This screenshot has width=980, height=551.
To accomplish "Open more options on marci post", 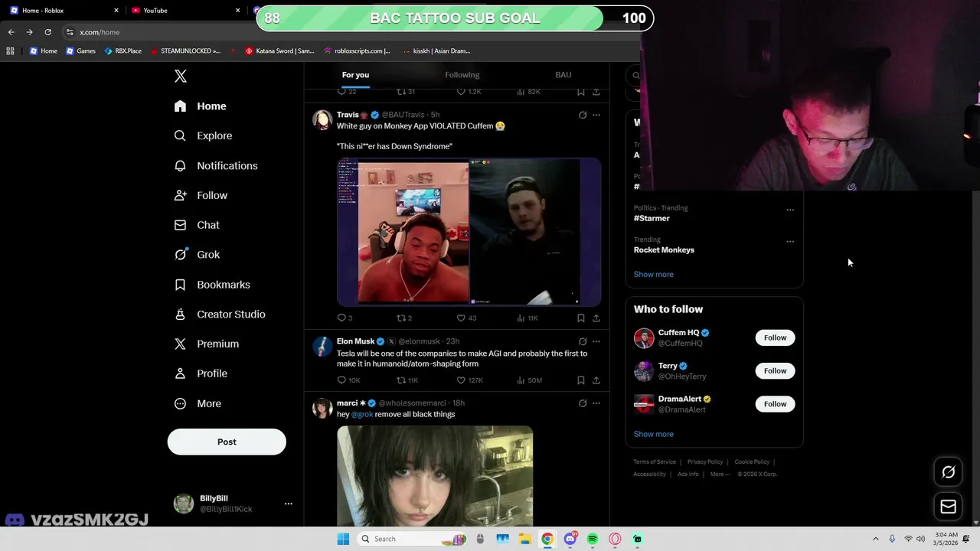I will tap(596, 403).
